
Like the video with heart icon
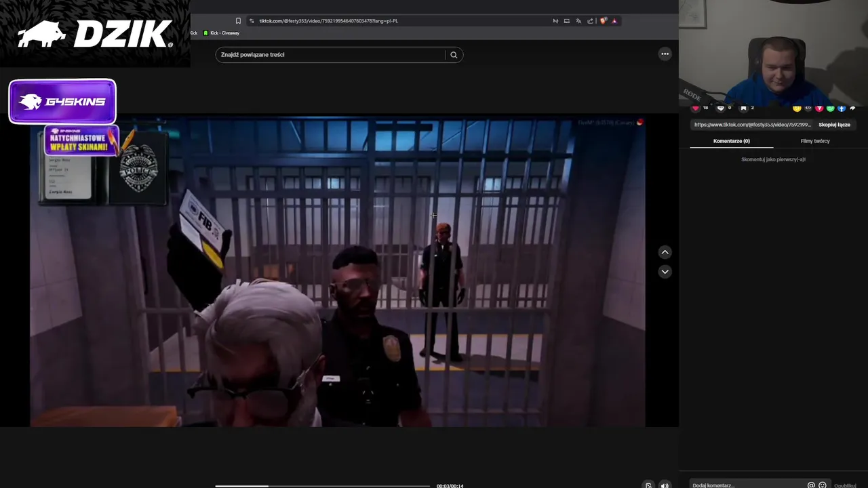(695, 108)
